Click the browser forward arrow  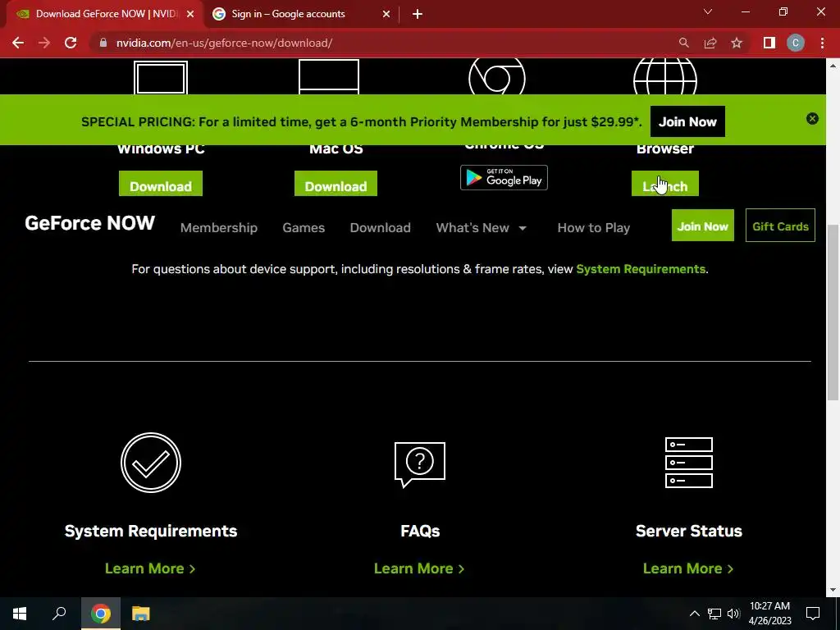(44, 43)
